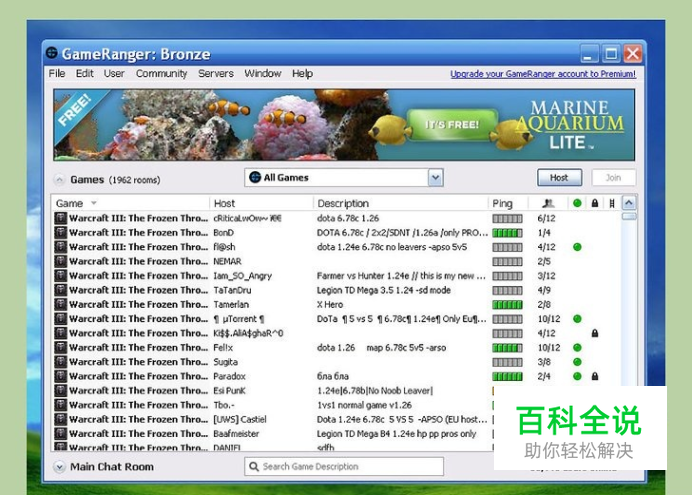Image resolution: width=692 pixels, height=495 pixels.
Task: Select the game hosted by Baafmeister
Action: [273, 434]
